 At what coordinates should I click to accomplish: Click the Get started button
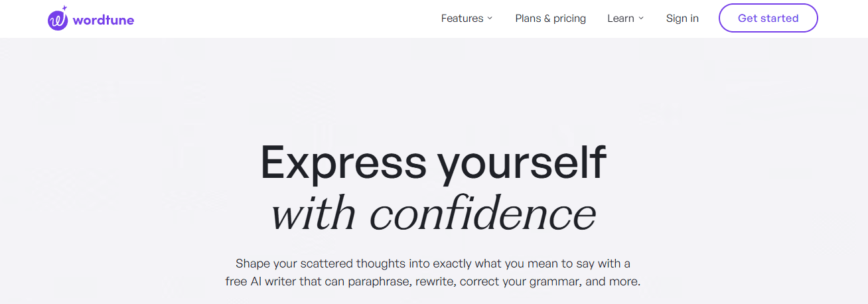768,18
